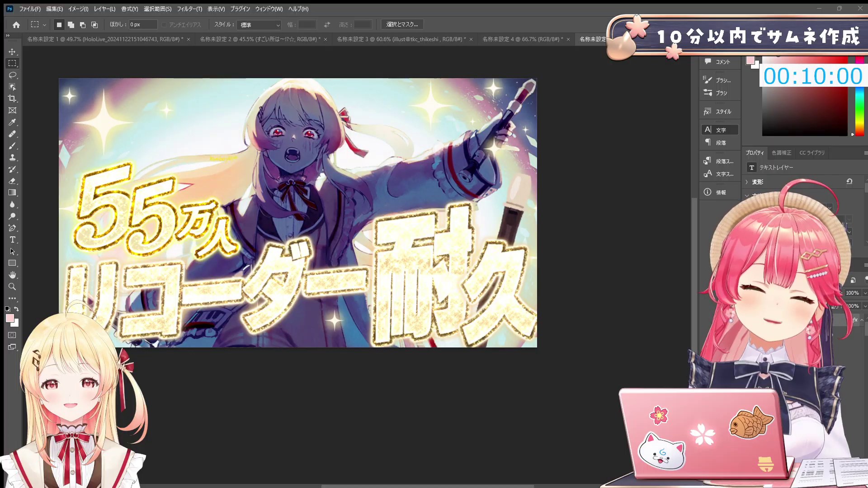
Task: Open the Properties panel options menu
Action: point(865,153)
